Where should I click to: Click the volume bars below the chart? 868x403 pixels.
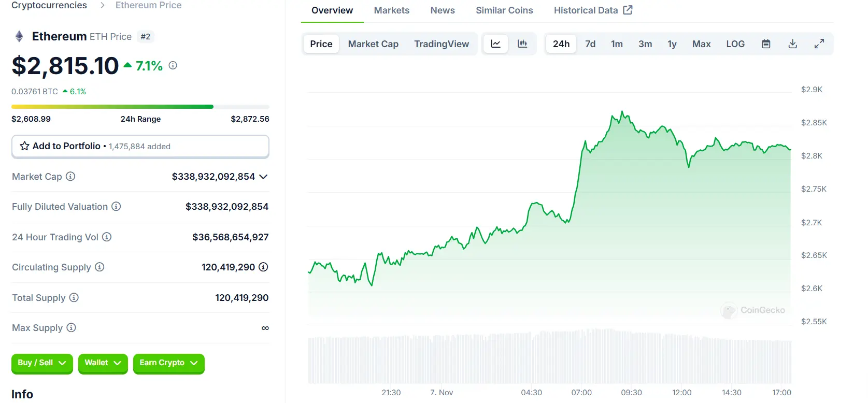coord(550,357)
